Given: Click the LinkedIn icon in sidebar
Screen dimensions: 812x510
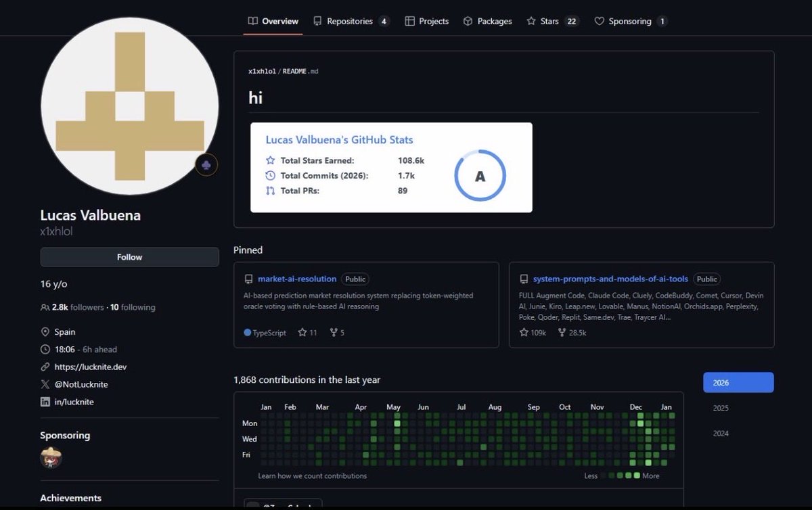Looking at the screenshot, I should [45, 402].
